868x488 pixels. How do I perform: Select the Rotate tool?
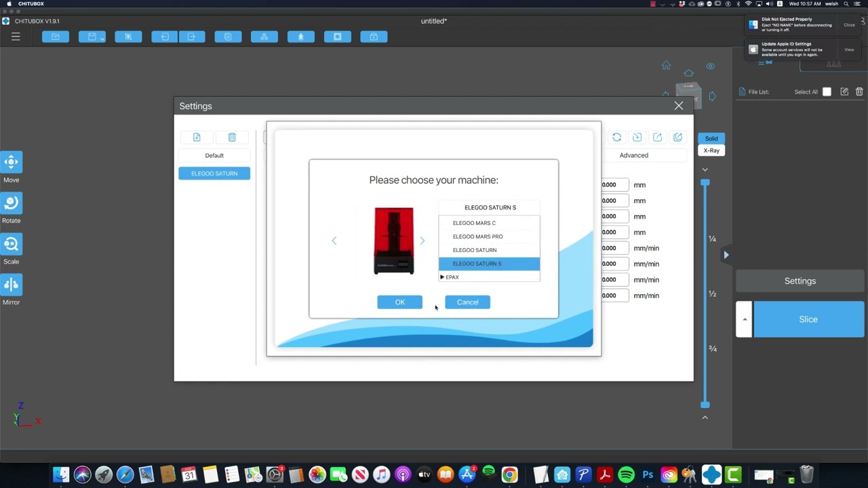pos(11,203)
